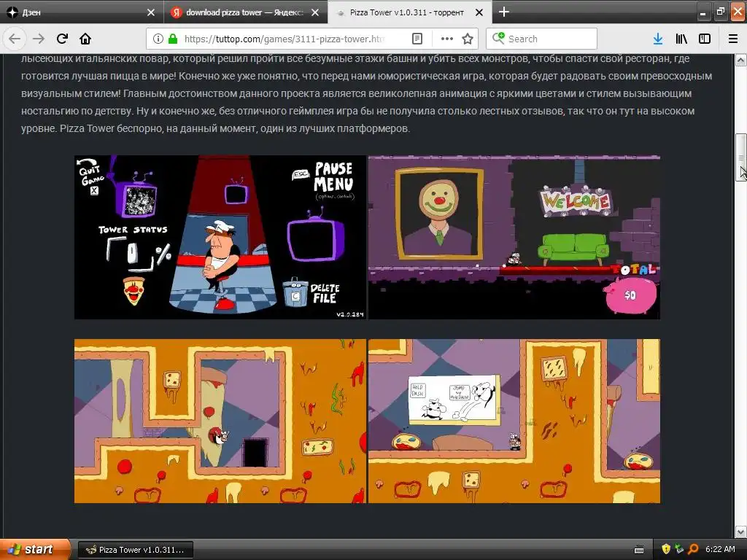Click the security shield tray icon
The width and height of the screenshot is (747, 560).
click(666, 549)
